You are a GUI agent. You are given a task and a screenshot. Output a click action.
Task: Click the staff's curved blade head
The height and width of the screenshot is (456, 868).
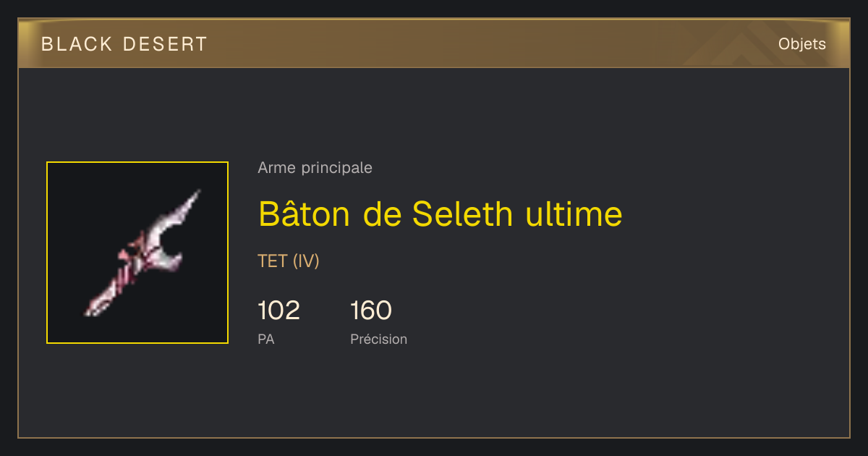170,237
